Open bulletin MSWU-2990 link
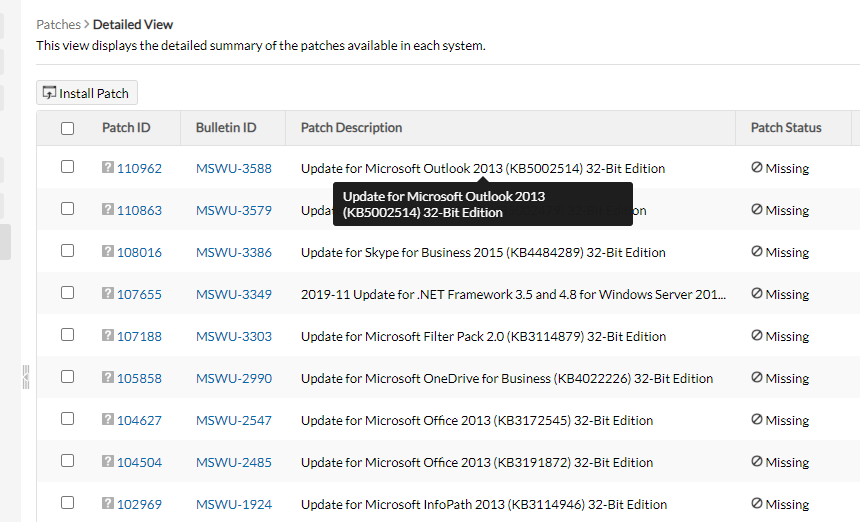 234,378
